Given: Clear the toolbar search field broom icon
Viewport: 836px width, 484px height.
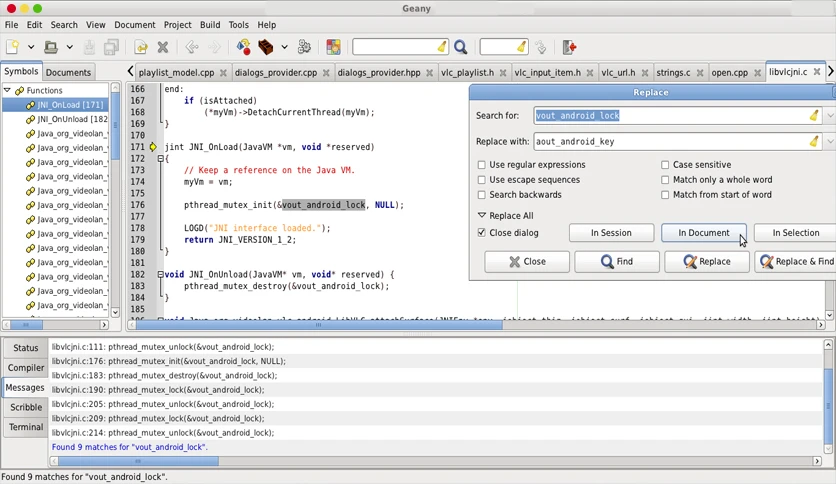Looking at the screenshot, I should coord(442,47).
